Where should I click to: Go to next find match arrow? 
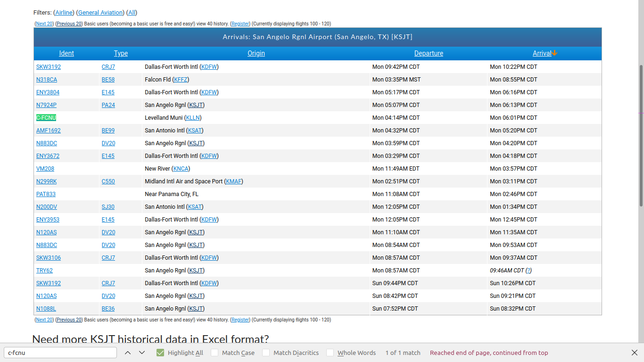point(142,353)
